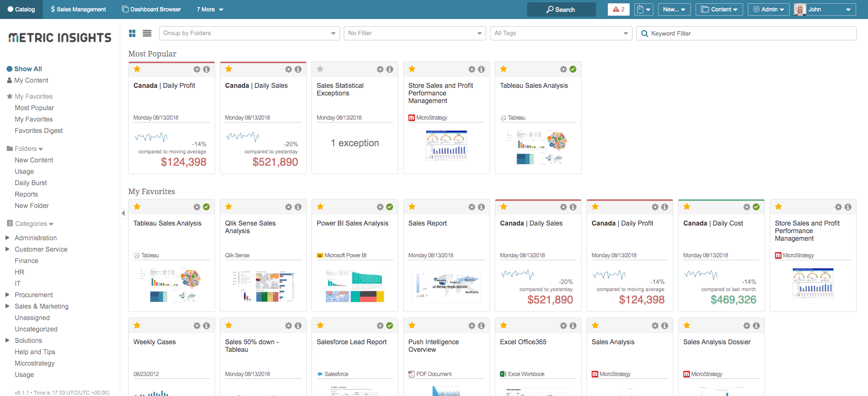The height and width of the screenshot is (396, 868).
Task: Unfavorite Tableau Sales Analysis in Most Popular
Action: (504, 69)
